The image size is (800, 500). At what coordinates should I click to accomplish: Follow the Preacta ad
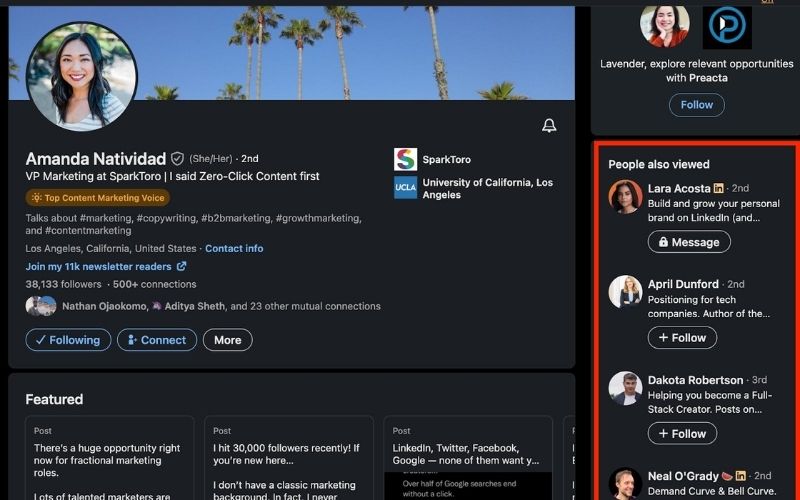[697, 105]
